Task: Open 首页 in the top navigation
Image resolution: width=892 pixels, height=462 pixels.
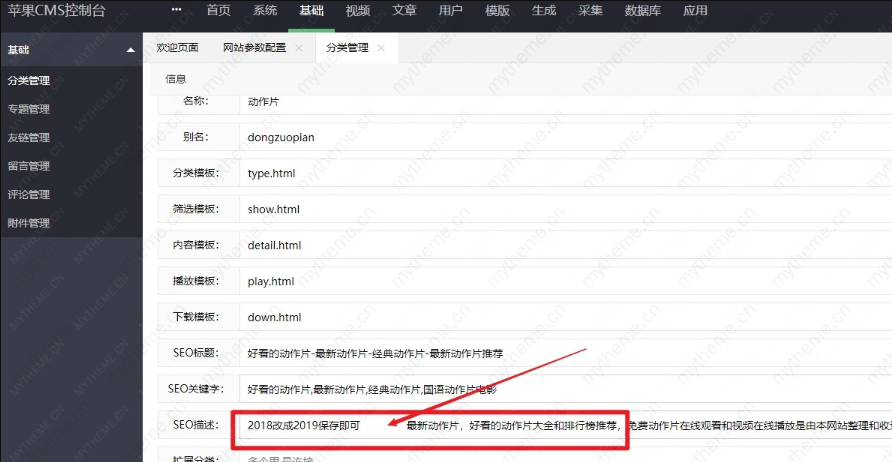Action: coord(218,11)
